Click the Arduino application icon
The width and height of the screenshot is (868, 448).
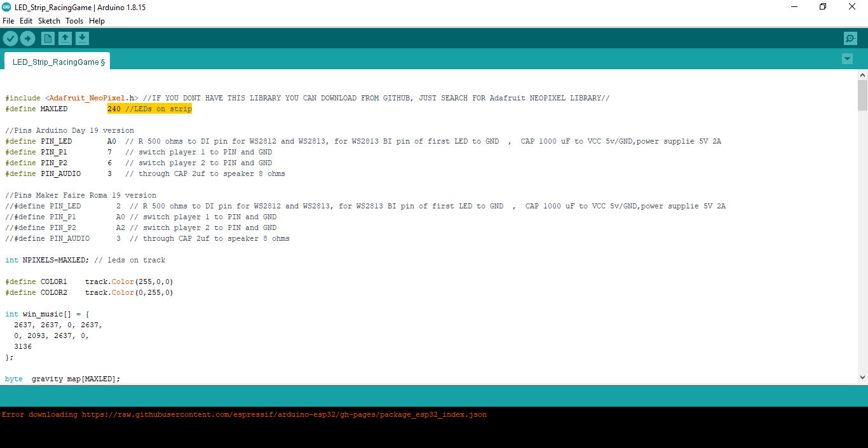6,7
